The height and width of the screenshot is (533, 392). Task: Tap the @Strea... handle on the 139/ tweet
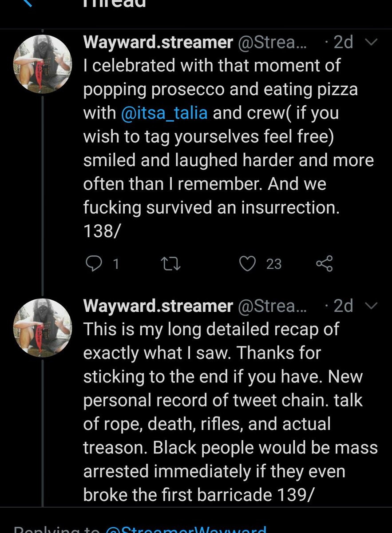(x=273, y=306)
